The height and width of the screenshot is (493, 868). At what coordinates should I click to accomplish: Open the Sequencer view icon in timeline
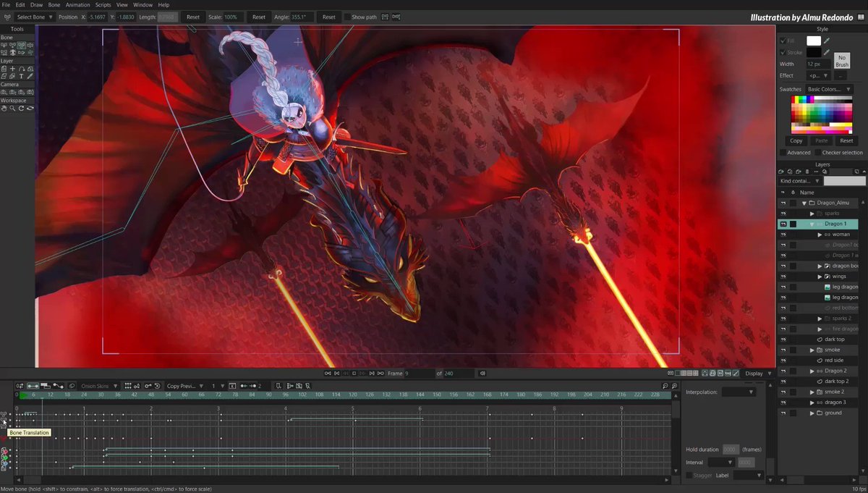tap(45, 386)
